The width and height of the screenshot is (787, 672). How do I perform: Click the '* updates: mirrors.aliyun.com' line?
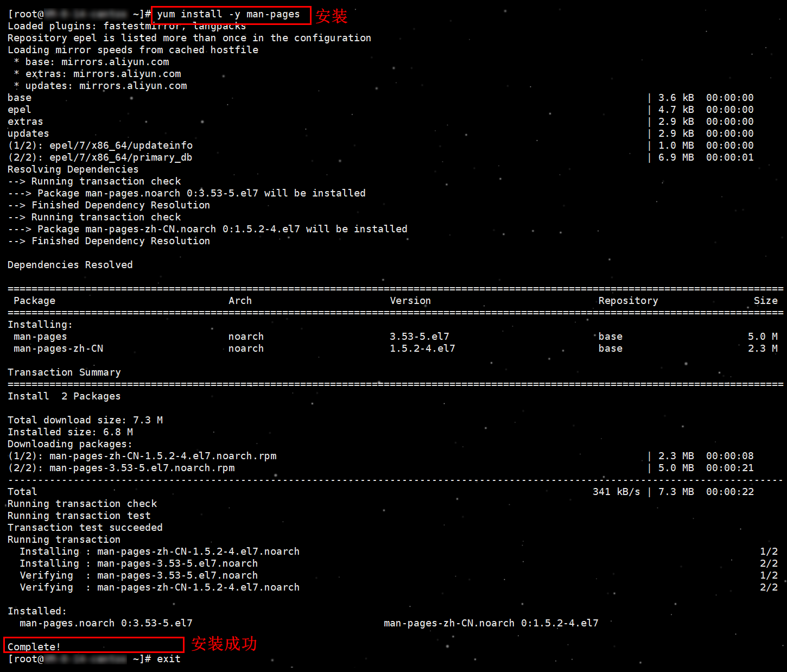(100, 86)
